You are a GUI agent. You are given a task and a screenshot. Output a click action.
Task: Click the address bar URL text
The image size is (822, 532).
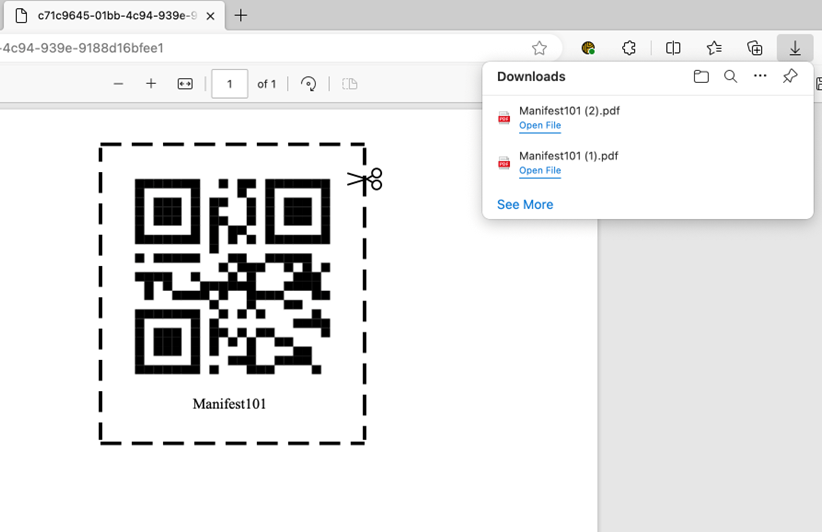click(82, 48)
